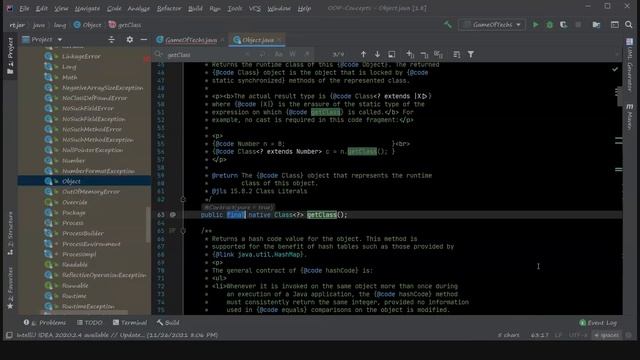Click the inspection checkmark in the editor corner

coord(615,70)
